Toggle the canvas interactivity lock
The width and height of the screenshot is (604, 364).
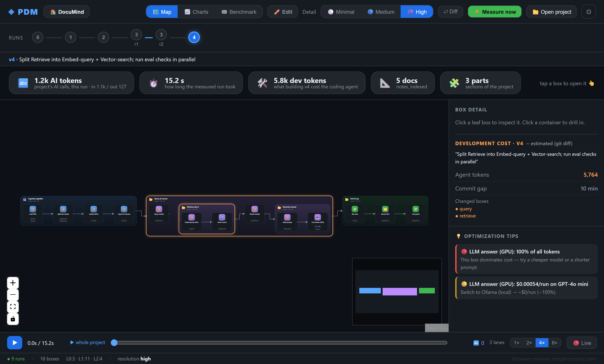13,319
